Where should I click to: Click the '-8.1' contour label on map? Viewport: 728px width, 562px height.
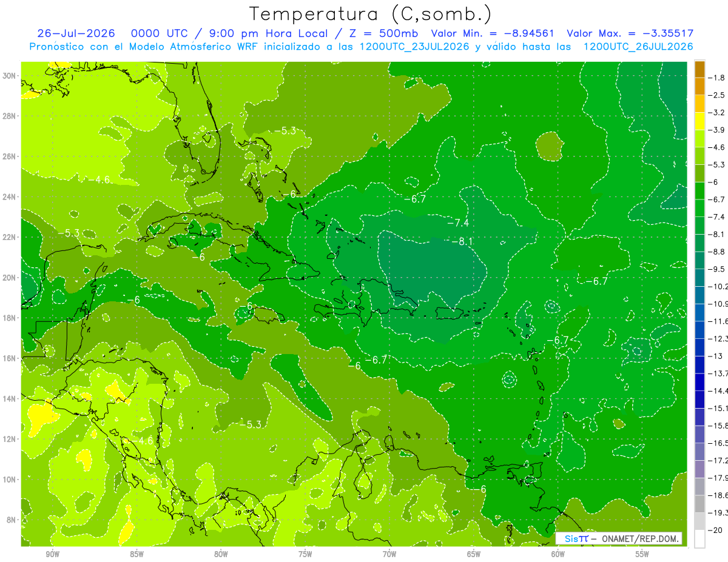[x=462, y=241]
